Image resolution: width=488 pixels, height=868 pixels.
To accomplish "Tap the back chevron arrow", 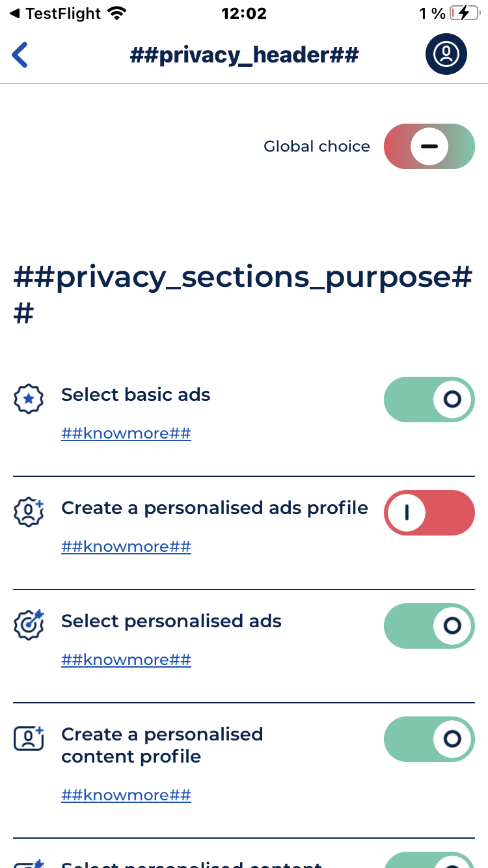I will pyautogui.click(x=20, y=55).
